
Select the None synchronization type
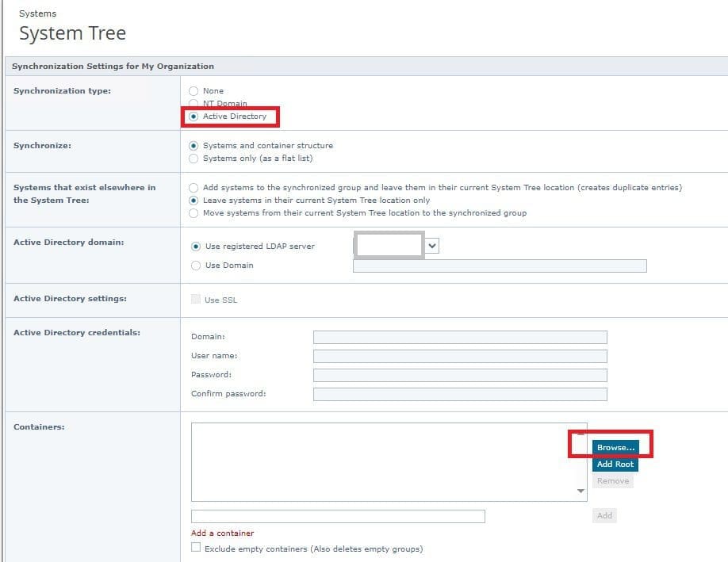[x=193, y=91]
